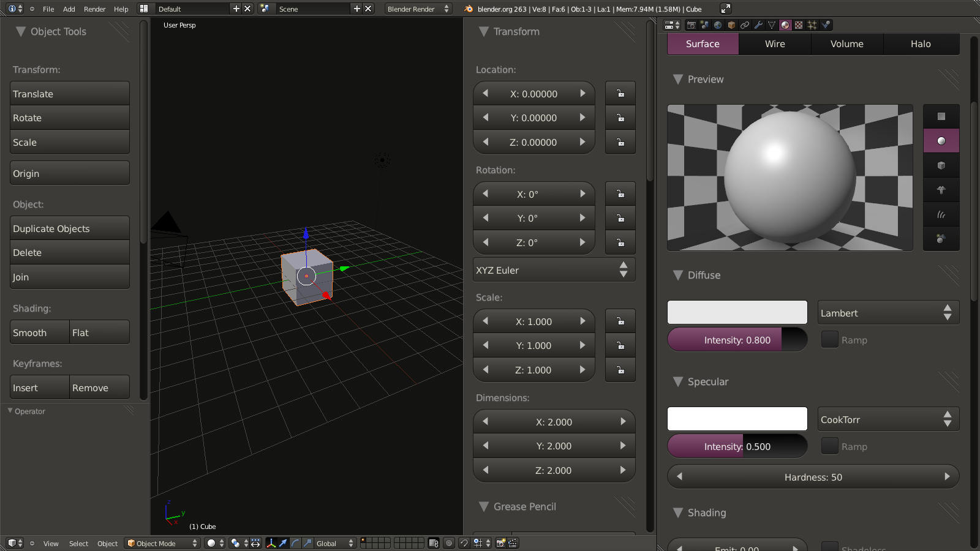
Task: Click the Diffuse color swatch
Action: [x=737, y=313]
